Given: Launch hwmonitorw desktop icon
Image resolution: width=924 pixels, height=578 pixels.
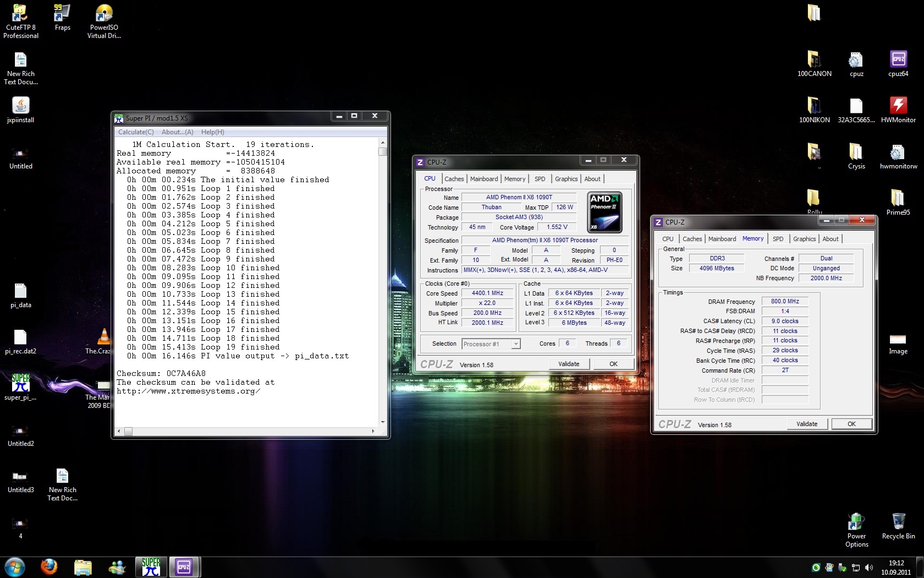Looking at the screenshot, I should (x=898, y=156).
